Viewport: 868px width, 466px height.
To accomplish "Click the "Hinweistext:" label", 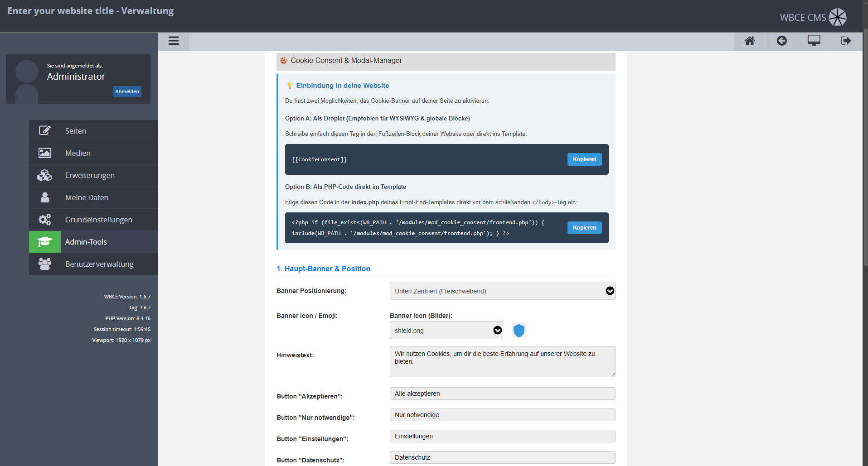I will click(x=295, y=355).
